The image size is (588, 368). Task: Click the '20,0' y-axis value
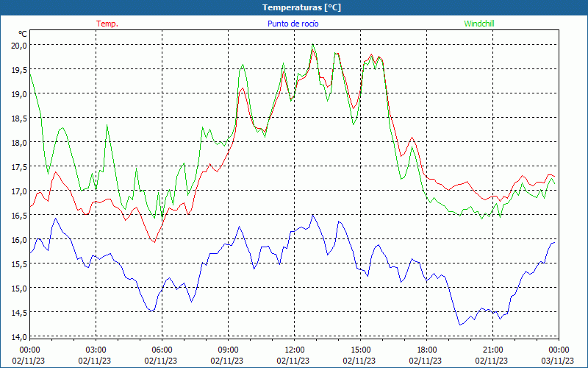pos(20,45)
